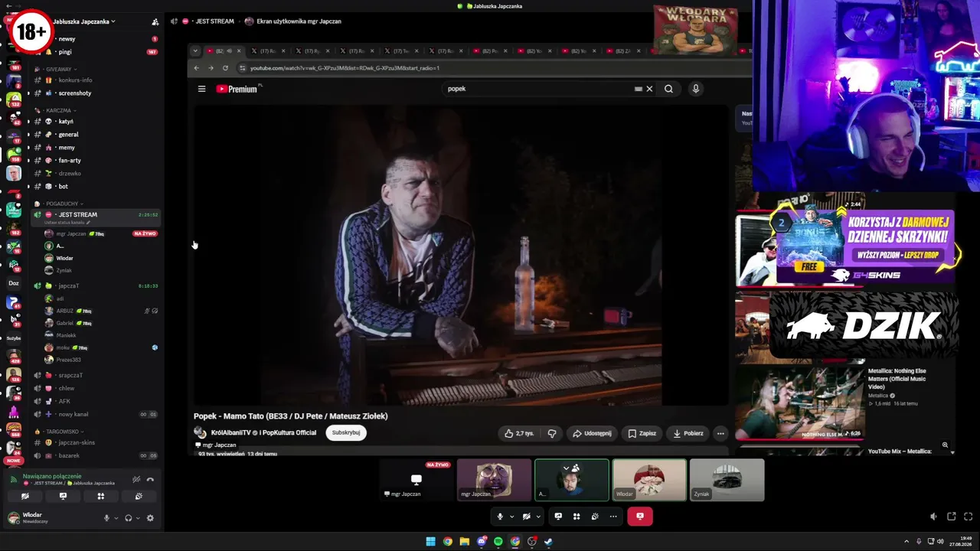Image resolution: width=980 pixels, height=551 pixels.
Task: Deafen audio with user panel headphones
Action: point(128,518)
